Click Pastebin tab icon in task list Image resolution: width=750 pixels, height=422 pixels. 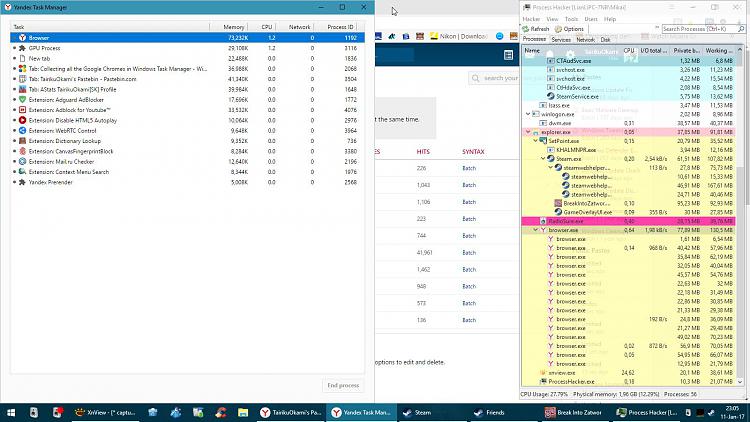tap(22, 79)
